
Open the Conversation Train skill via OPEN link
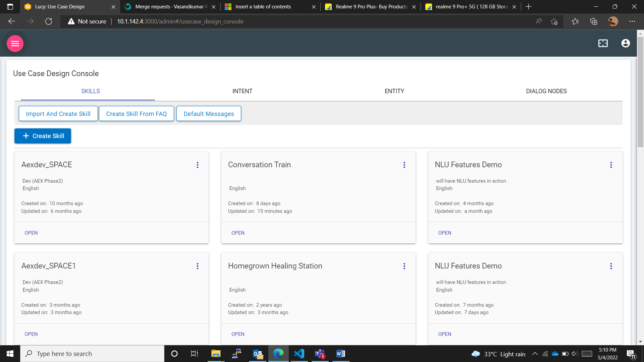(238, 233)
